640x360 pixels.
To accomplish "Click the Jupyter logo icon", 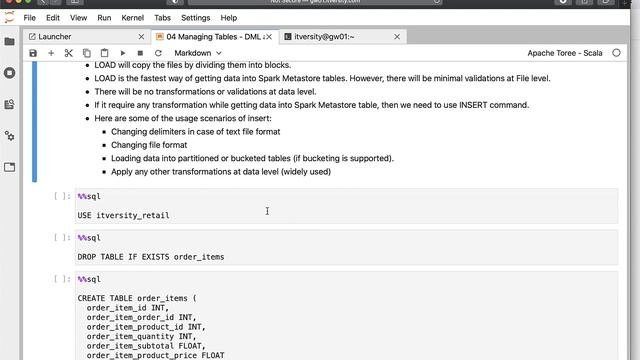I will (x=9, y=18).
